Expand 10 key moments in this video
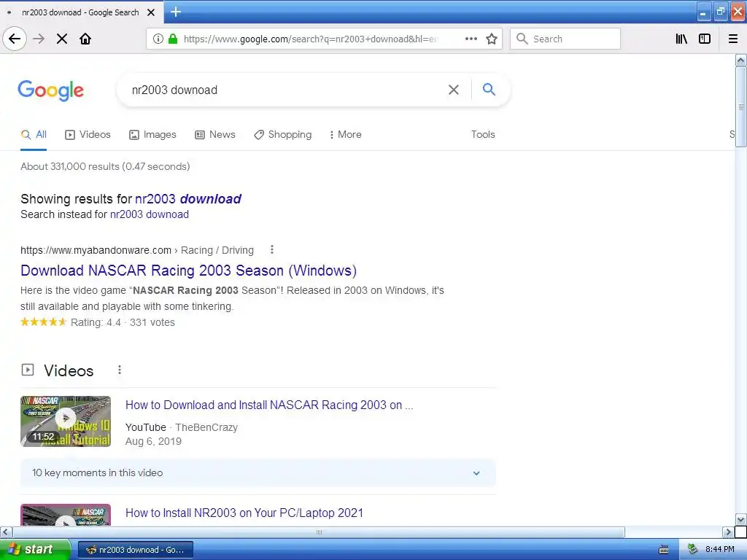 (x=258, y=472)
